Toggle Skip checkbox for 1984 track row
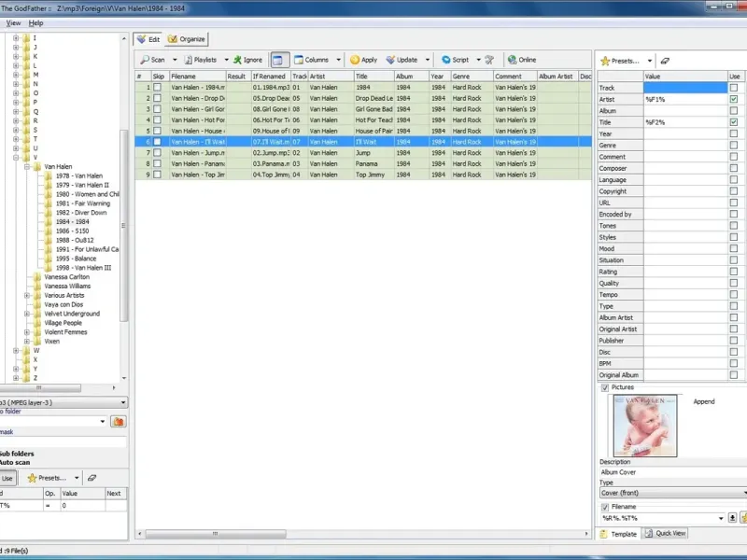 coord(157,87)
